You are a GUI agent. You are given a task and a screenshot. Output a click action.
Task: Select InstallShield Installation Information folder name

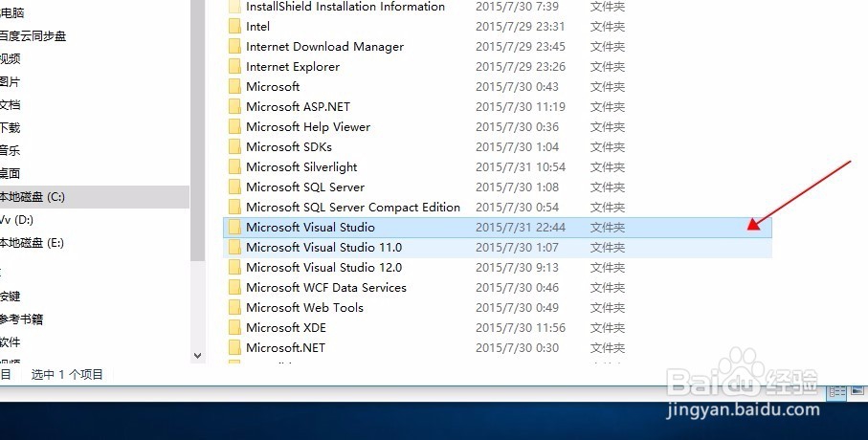[x=345, y=7]
